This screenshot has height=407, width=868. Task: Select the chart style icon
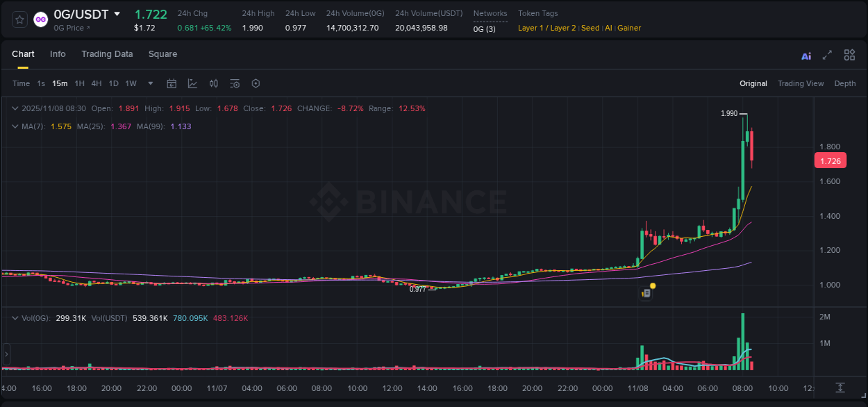pyautogui.click(x=192, y=83)
